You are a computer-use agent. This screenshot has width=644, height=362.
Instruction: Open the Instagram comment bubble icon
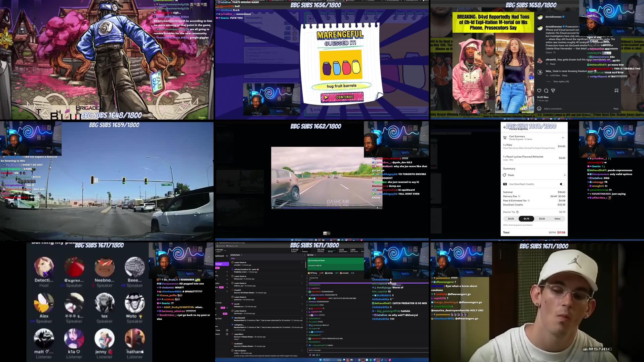pos(546,91)
